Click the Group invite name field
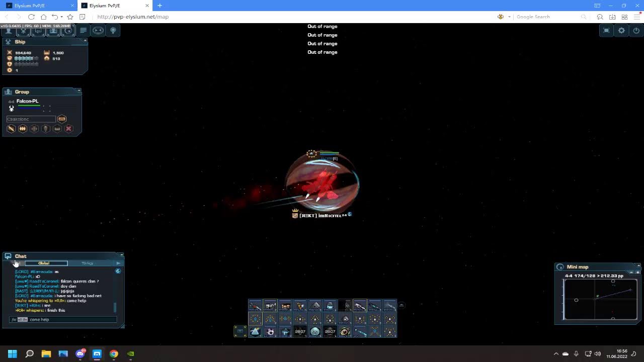 [x=31, y=119]
